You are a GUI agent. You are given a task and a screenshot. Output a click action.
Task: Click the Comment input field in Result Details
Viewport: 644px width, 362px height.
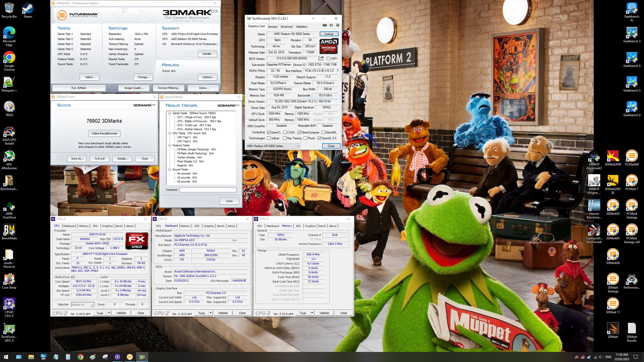coord(208,190)
